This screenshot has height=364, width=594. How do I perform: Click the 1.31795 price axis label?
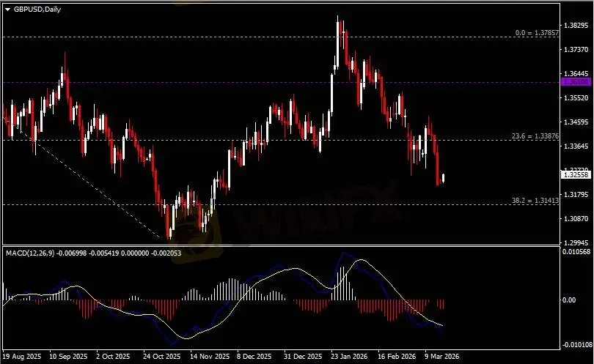point(576,195)
